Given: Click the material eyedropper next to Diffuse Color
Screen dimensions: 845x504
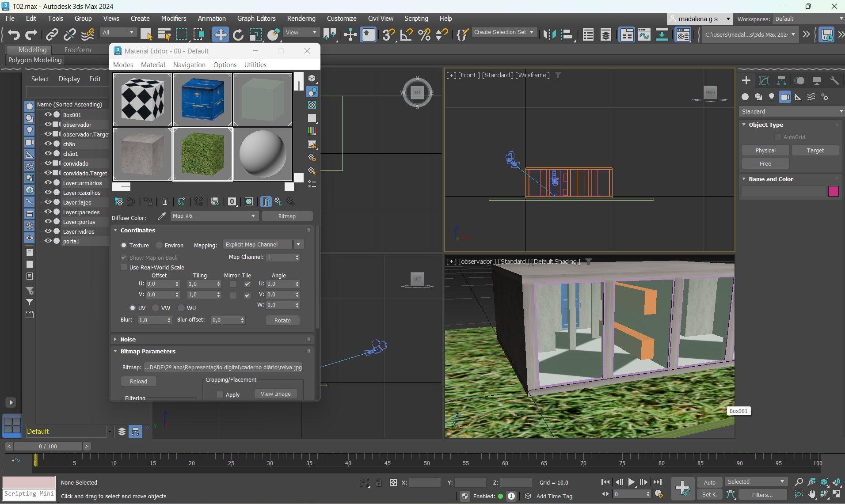Looking at the screenshot, I should click(x=162, y=216).
